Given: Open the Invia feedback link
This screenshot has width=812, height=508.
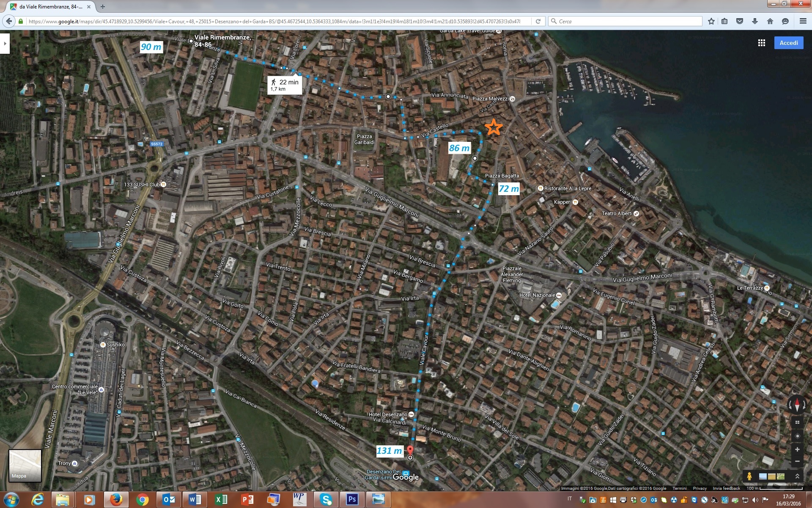Looking at the screenshot, I should [x=726, y=488].
